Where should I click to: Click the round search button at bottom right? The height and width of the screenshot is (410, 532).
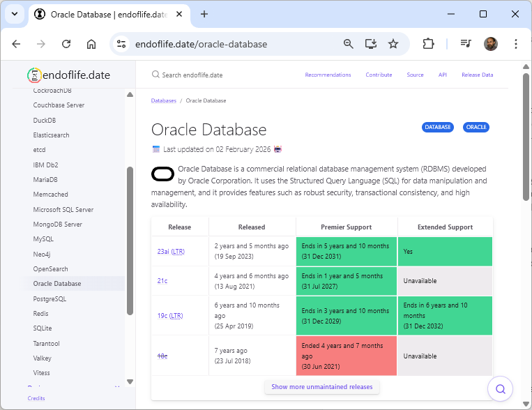pos(500,388)
